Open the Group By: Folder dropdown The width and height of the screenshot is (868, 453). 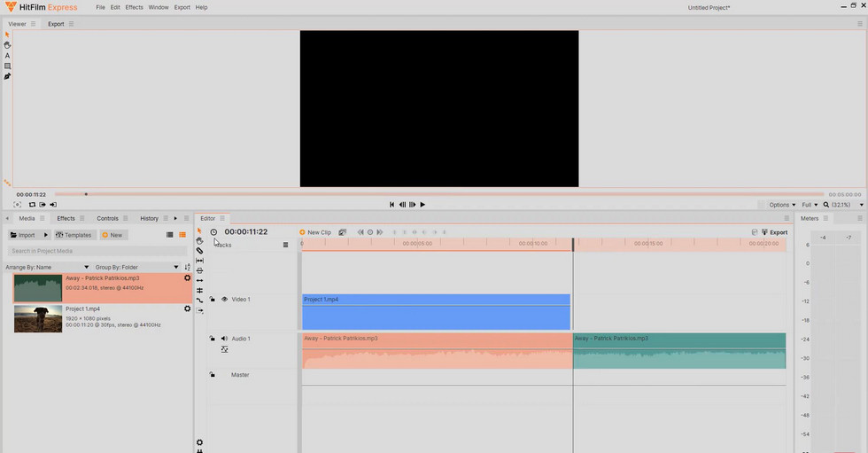(x=136, y=267)
